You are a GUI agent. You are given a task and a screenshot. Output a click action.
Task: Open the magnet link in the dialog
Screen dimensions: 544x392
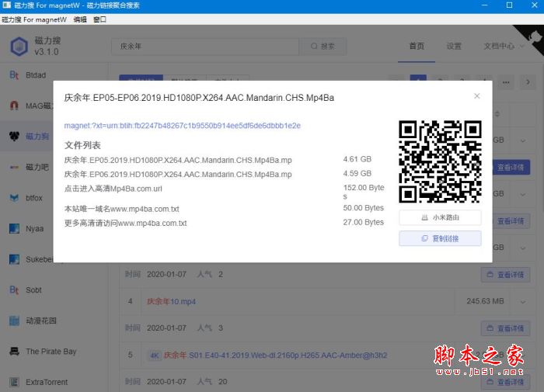182,126
